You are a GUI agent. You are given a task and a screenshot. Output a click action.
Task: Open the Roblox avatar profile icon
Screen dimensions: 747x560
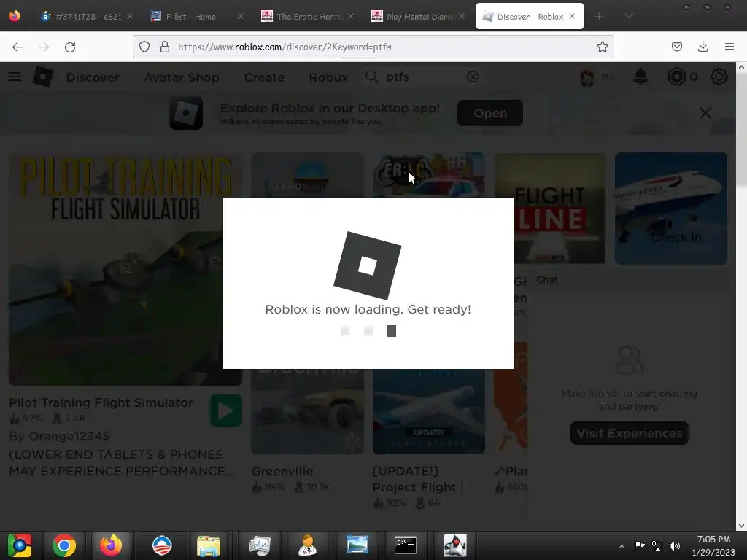click(x=587, y=77)
